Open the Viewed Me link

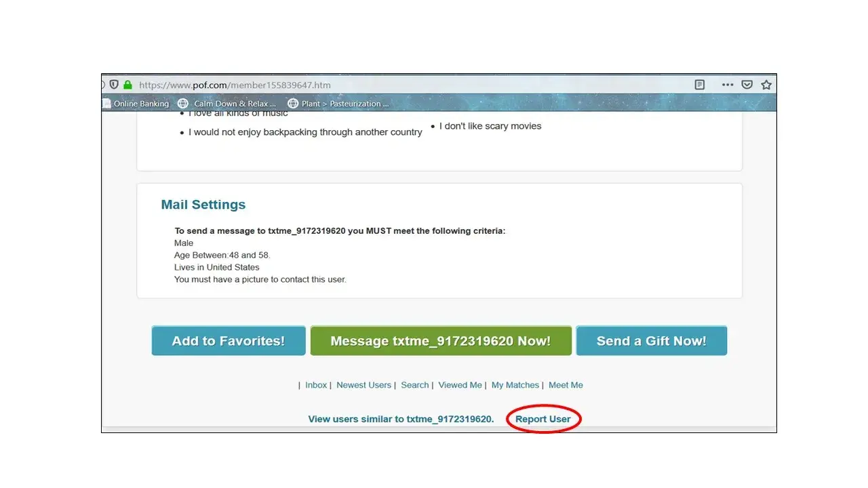point(460,385)
